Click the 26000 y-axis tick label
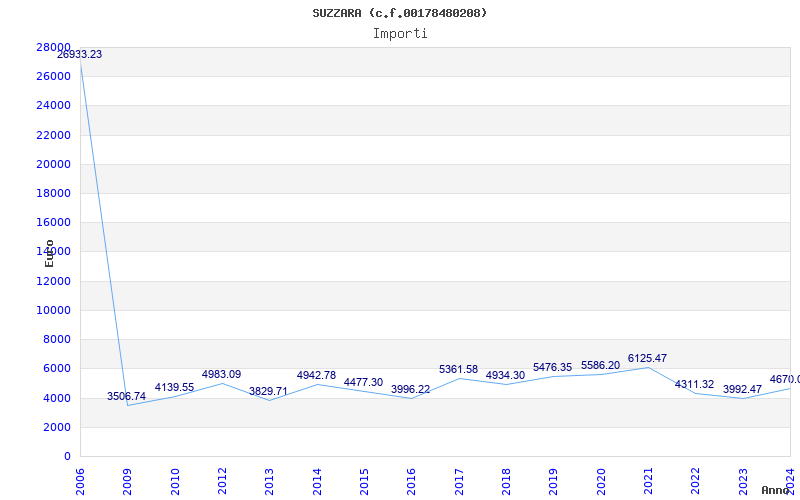 point(54,77)
